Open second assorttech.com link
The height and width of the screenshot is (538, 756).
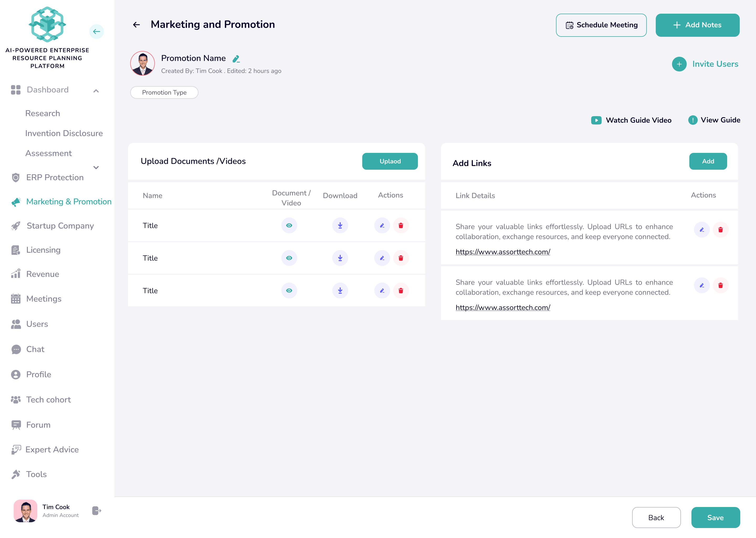point(503,307)
